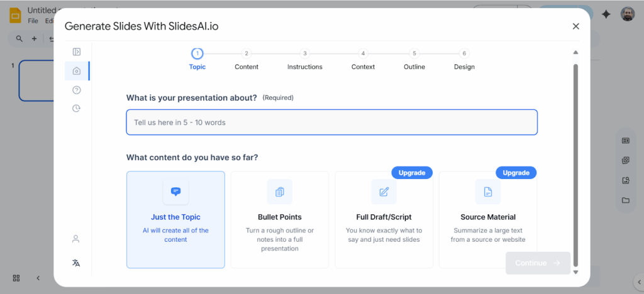Select the Just the Topic option

click(175, 219)
